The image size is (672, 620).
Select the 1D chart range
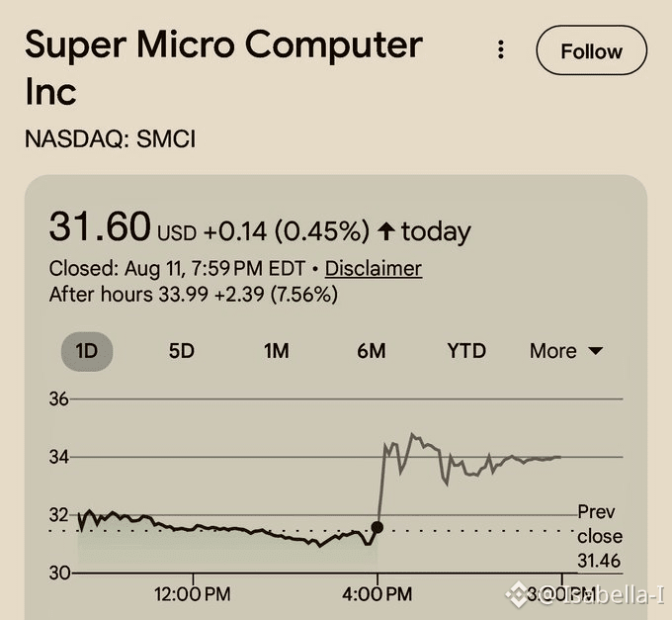[87, 351]
